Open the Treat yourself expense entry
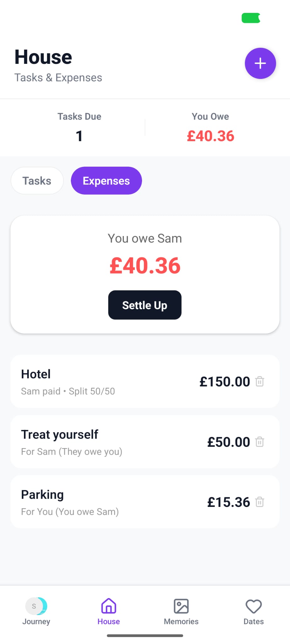Image resolution: width=290 pixels, height=644 pixels. (x=94, y=442)
